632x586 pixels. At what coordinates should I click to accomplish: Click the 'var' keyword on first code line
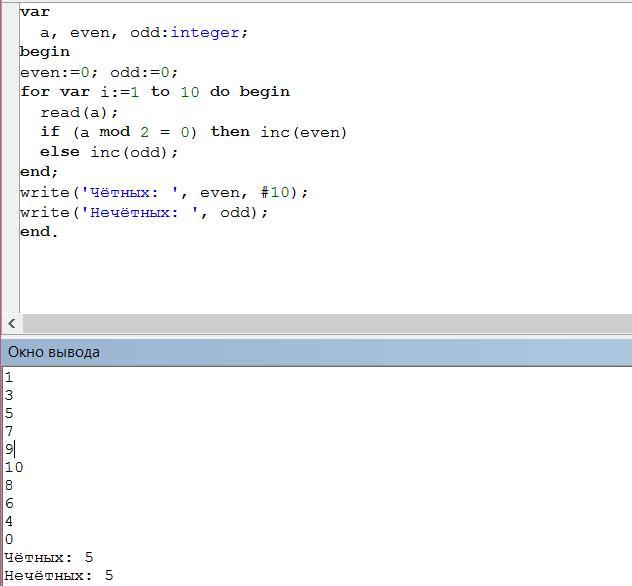pos(35,12)
